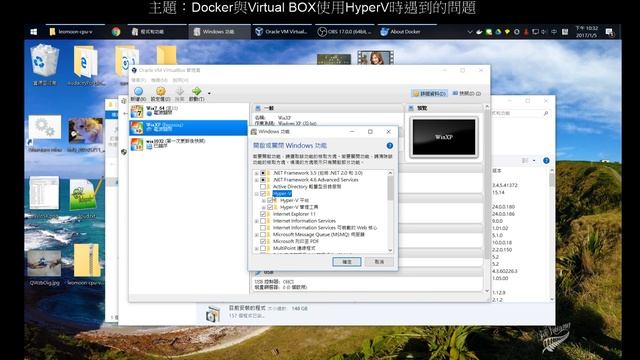The image size is (640, 360).
Task: Click help icon in Programs and Features window
Action: coord(546,161)
